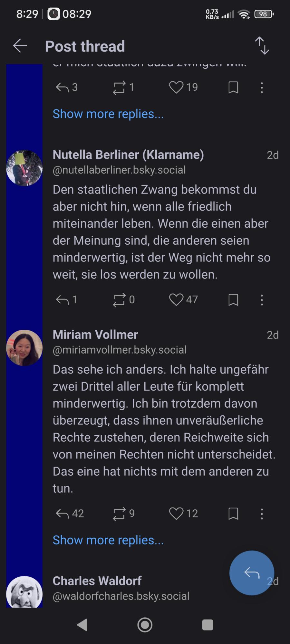This screenshot has width=290, height=644.
Task: Show more replies under the top post
Action: tap(108, 114)
